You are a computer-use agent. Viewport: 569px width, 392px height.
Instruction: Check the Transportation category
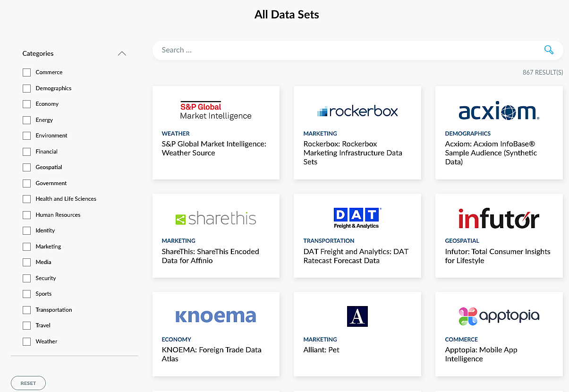[x=26, y=310]
